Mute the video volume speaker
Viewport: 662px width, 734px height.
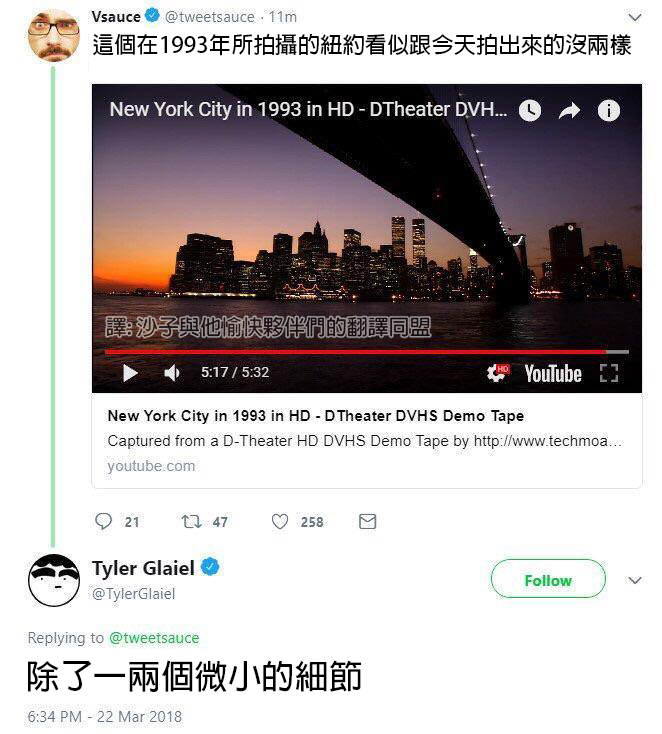click(x=171, y=373)
